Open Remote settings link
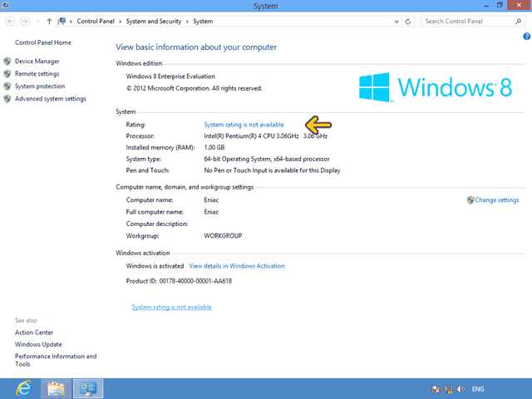Screen dimensions: 532x399 [x=37, y=74]
